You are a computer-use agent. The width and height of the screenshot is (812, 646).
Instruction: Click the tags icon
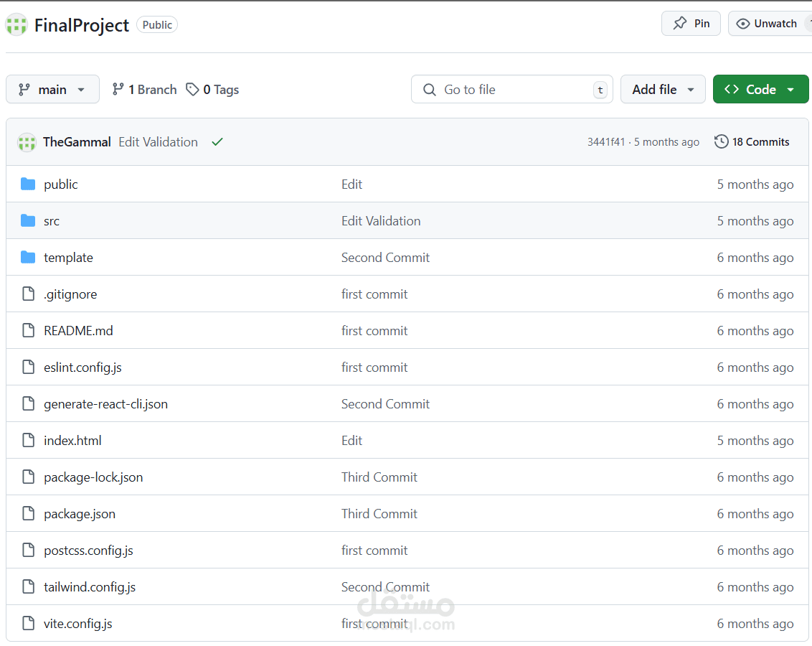(x=192, y=90)
